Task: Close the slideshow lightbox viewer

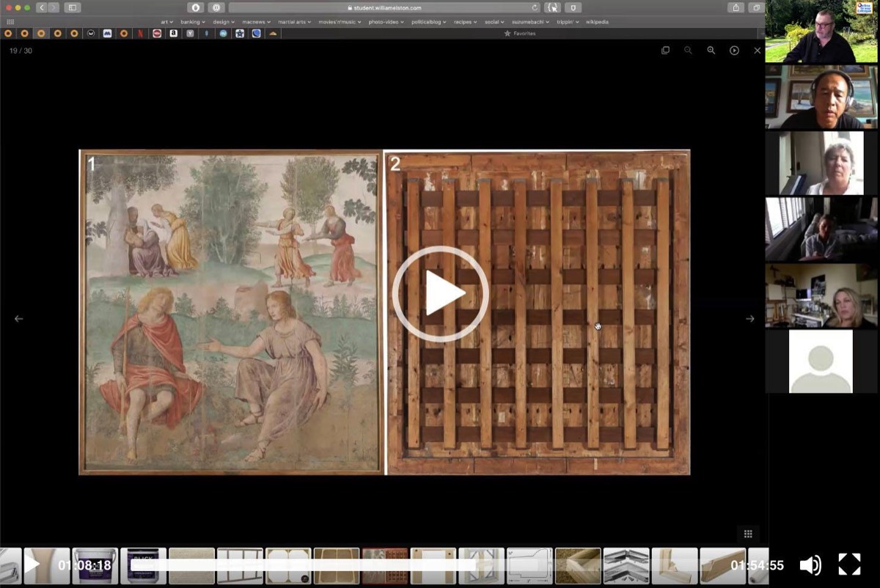Action: coord(758,51)
